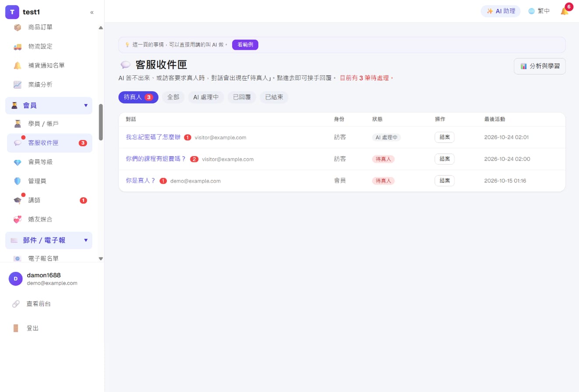Screen dimensions: 579x392
Task: Click the 管理員 shield icon
Action: 18,181
